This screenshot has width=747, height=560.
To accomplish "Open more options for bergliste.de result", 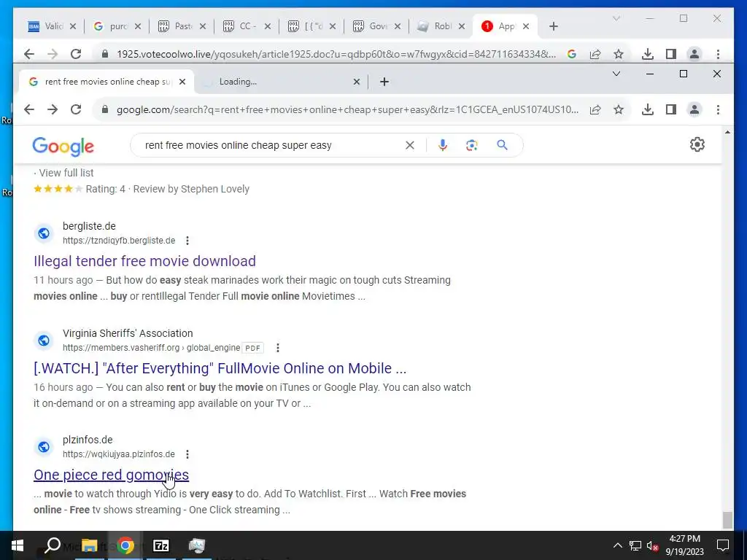I will [x=187, y=241].
